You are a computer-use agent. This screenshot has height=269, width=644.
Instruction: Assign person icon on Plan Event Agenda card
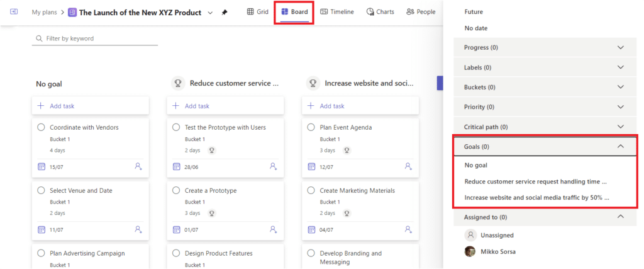(408, 166)
